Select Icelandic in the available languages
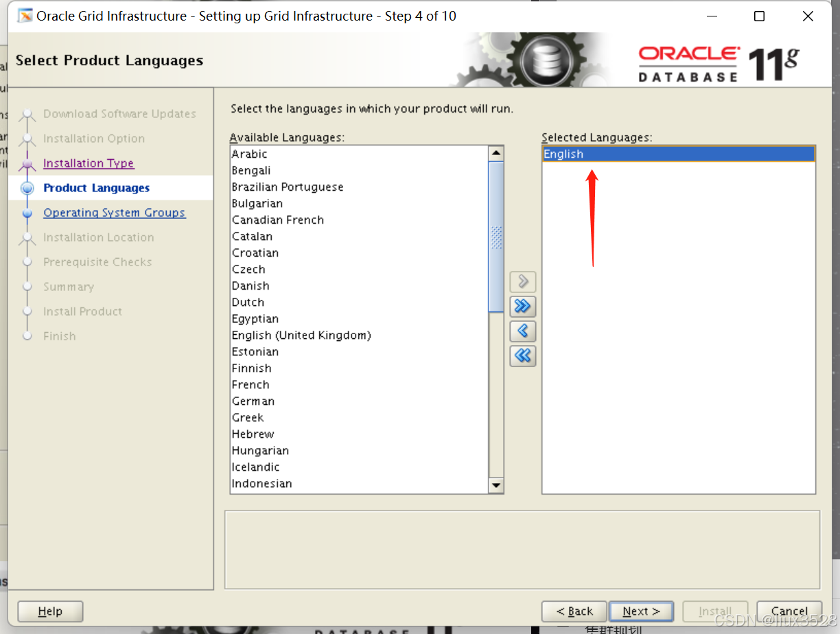 [359, 467]
